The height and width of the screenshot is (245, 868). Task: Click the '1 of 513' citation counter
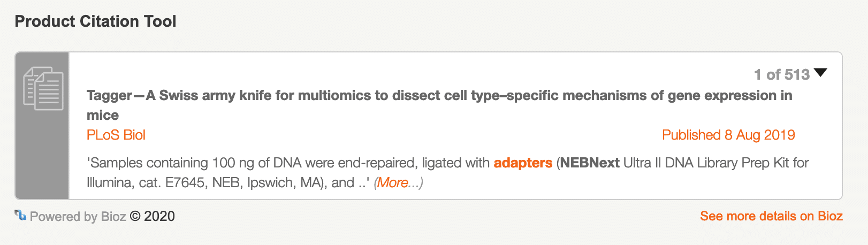pyautogui.click(x=781, y=74)
